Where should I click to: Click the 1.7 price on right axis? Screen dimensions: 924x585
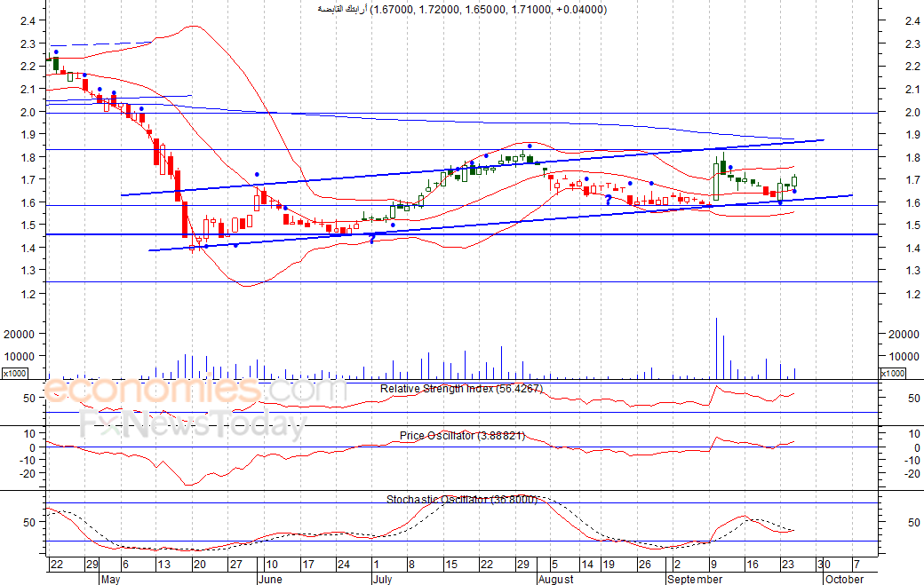912,180
